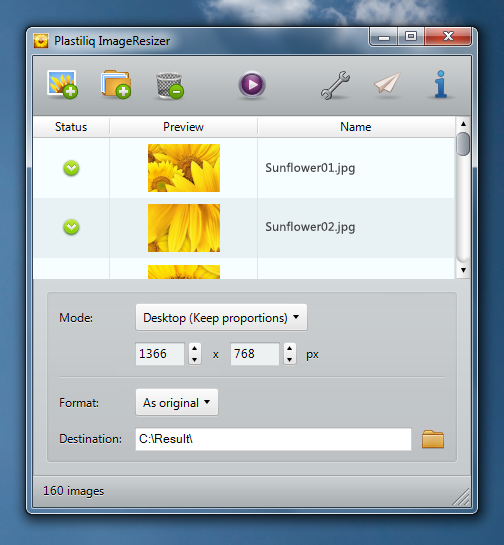Click the paper plane send icon

(387, 83)
